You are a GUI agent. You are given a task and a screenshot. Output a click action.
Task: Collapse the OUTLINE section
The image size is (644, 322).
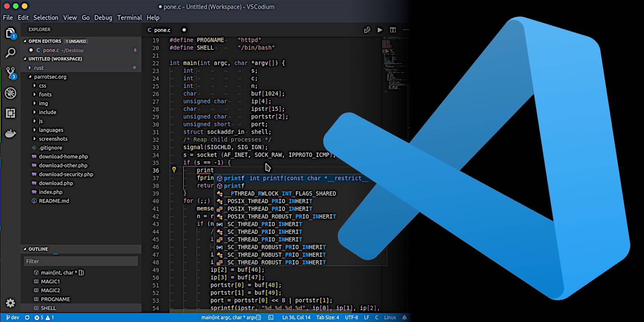pyautogui.click(x=38, y=249)
